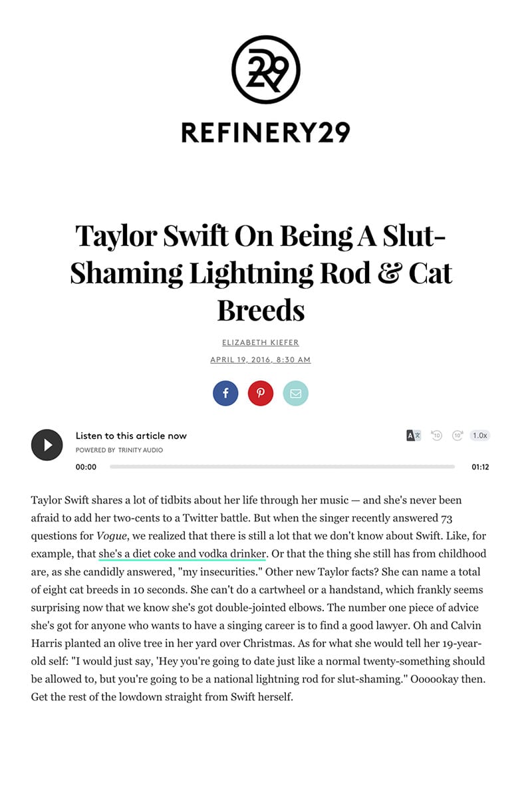Open audio translation language options
This screenshot has width=532, height=798.
pos(413,436)
